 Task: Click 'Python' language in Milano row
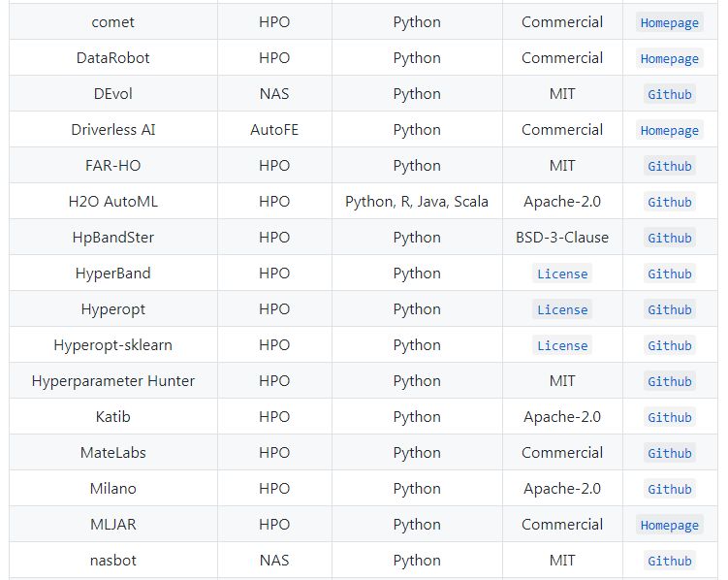417,488
